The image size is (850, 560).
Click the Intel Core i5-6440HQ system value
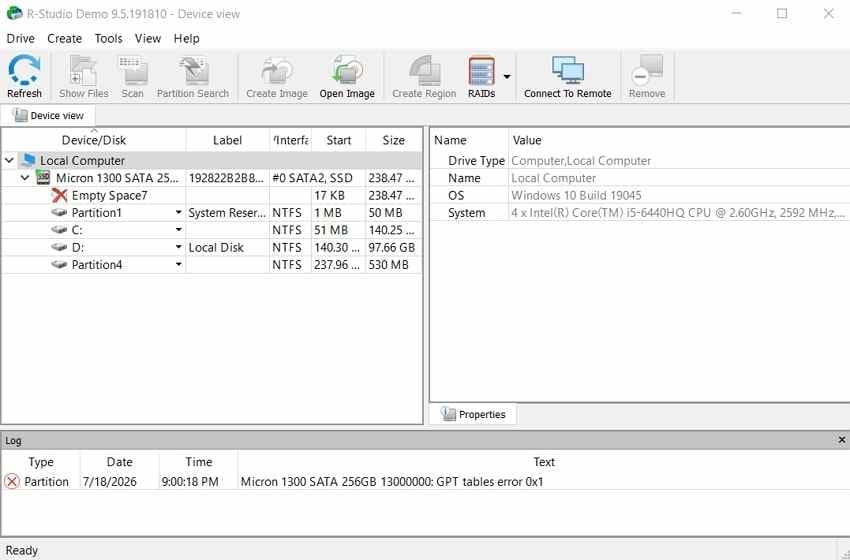[x=678, y=213]
